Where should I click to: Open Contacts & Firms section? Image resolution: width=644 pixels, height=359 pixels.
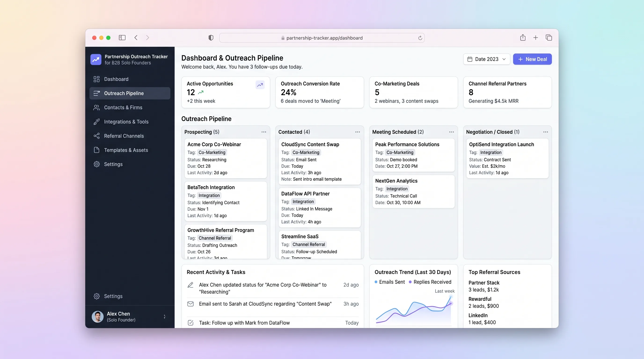(130, 108)
